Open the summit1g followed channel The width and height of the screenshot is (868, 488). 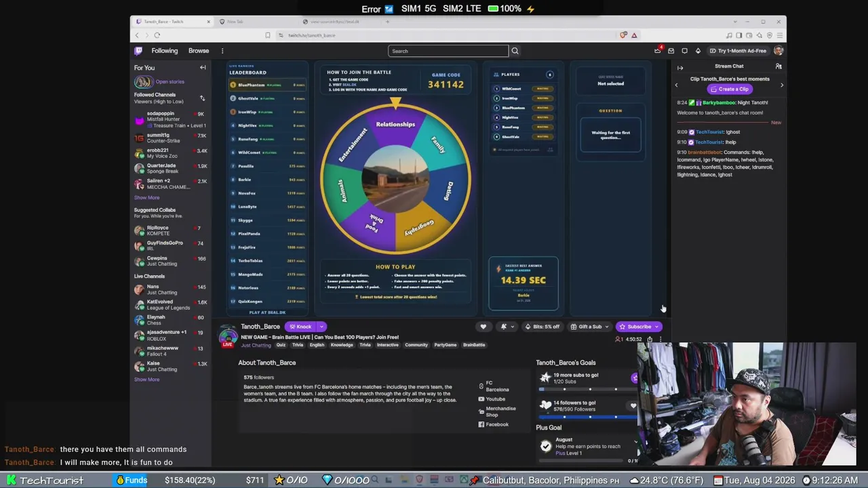(x=170, y=138)
